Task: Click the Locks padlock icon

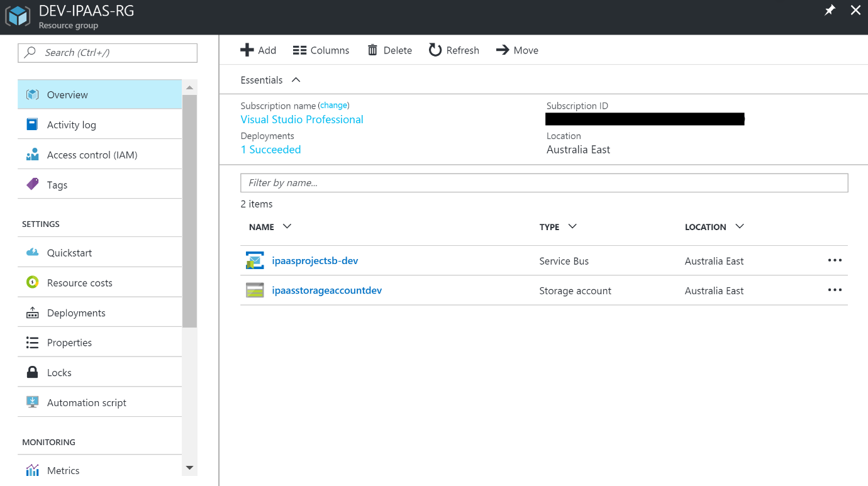Action: click(x=32, y=372)
